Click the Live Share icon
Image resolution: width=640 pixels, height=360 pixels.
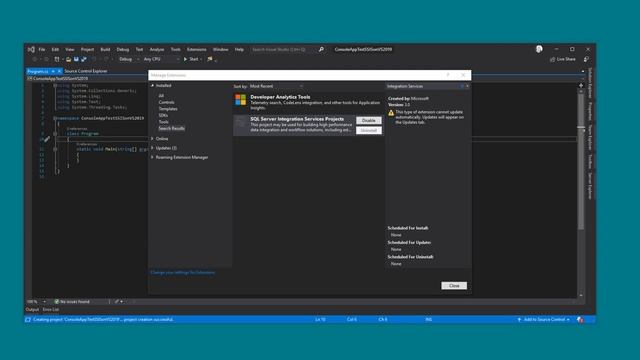tap(553, 59)
